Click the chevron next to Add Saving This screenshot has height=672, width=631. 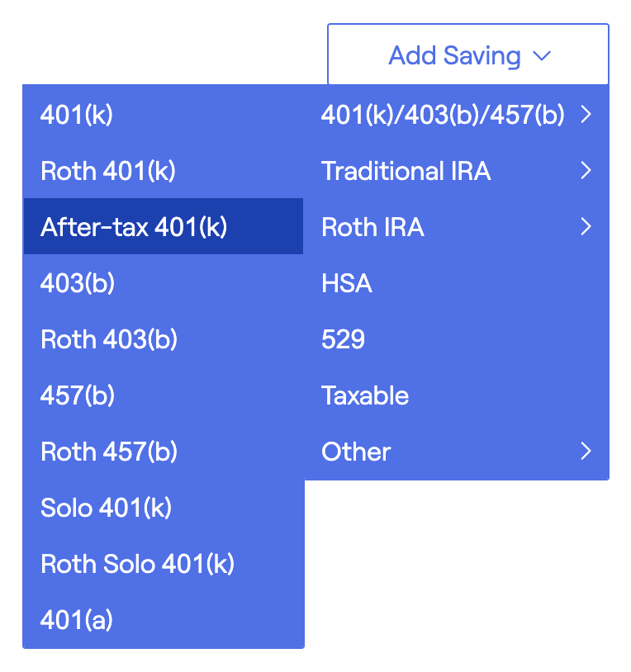point(542,55)
